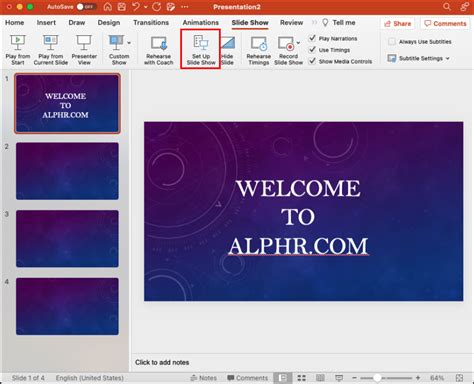The image size is (474, 384).
Task: Open Presenter View
Action: [84, 43]
